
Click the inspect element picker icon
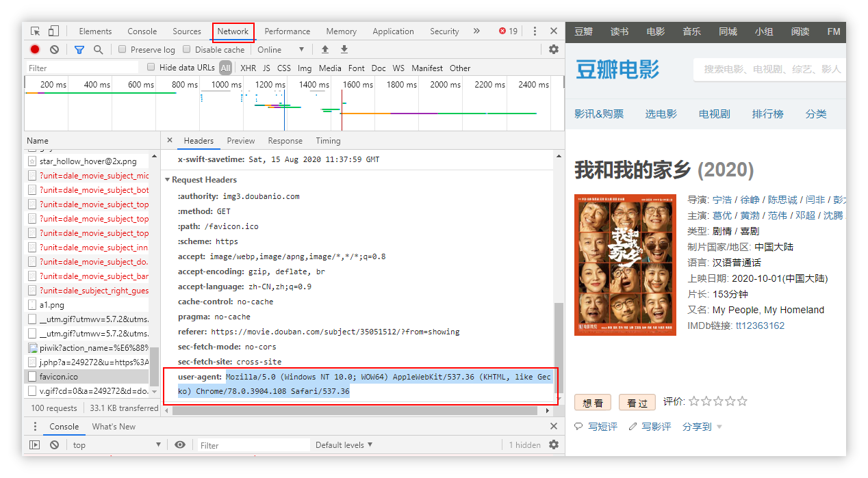pyautogui.click(x=36, y=31)
